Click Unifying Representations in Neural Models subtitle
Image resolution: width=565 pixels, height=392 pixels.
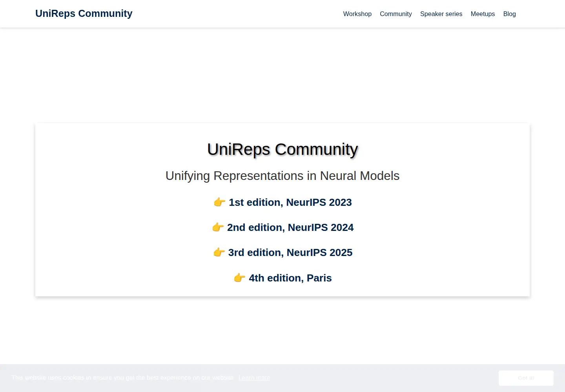tap(282, 176)
